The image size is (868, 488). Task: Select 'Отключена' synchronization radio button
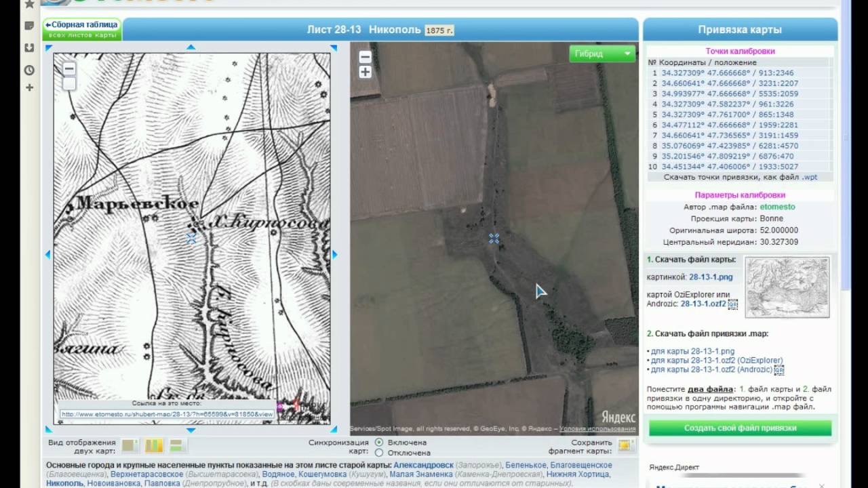[379, 453]
